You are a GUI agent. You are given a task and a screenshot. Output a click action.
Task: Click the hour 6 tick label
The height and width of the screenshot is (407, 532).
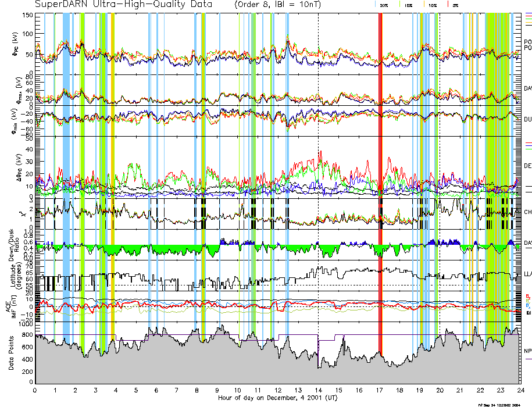click(x=156, y=390)
